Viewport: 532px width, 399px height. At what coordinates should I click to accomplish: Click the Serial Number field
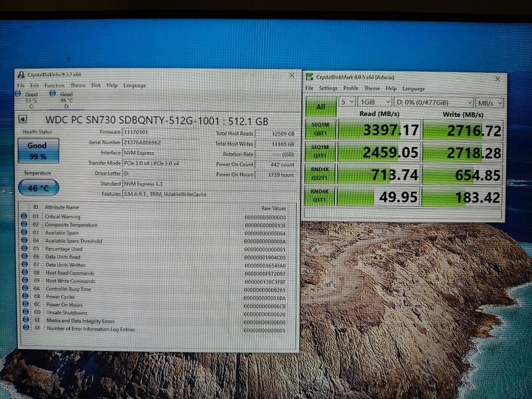coord(160,142)
